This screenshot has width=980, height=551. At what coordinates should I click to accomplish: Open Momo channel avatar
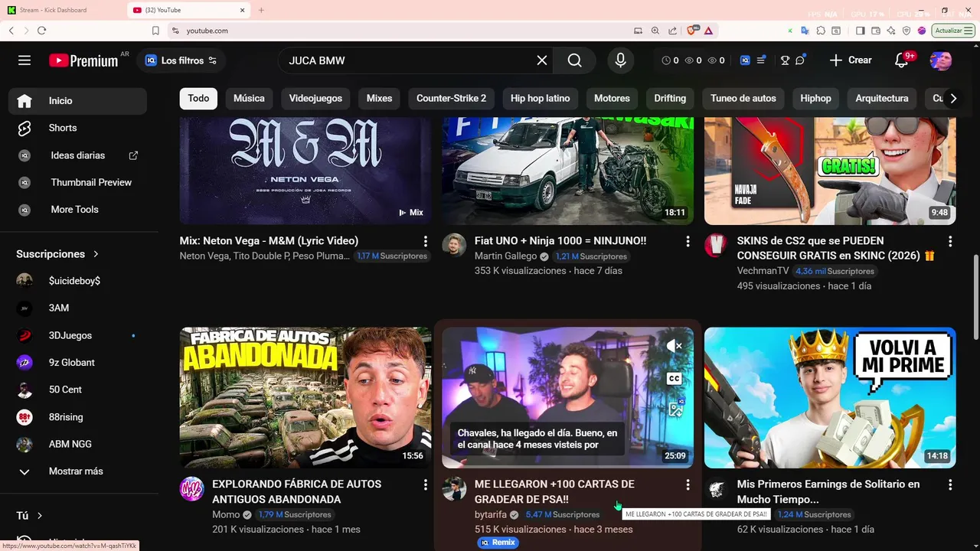pyautogui.click(x=192, y=489)
